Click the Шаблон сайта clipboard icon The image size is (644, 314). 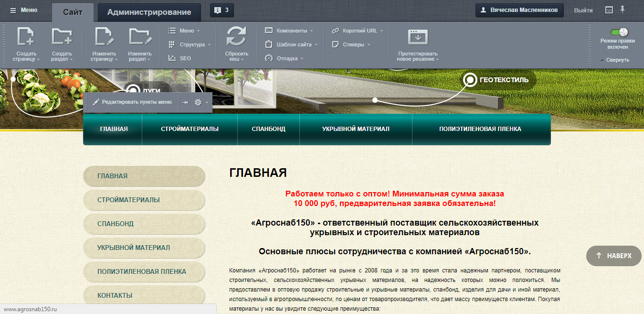pyautogui.click(x=269, y=44)
